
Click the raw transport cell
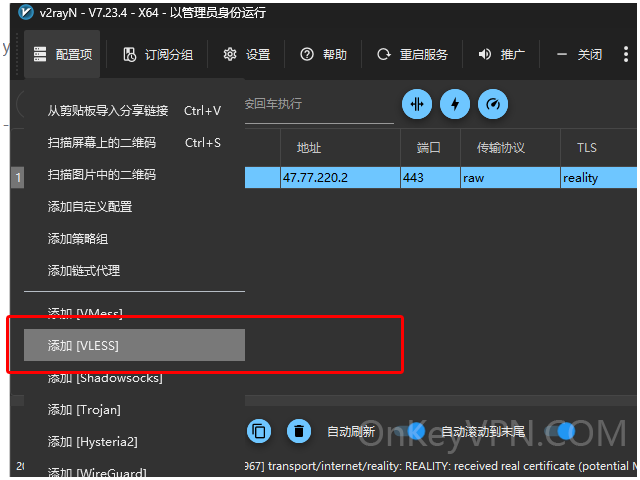point(510,178)
